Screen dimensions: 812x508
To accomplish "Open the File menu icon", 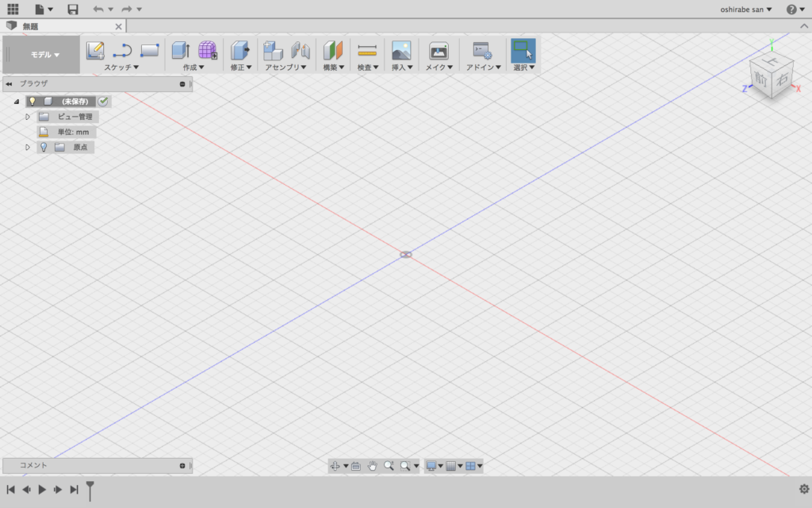I will tap(40, 9).
